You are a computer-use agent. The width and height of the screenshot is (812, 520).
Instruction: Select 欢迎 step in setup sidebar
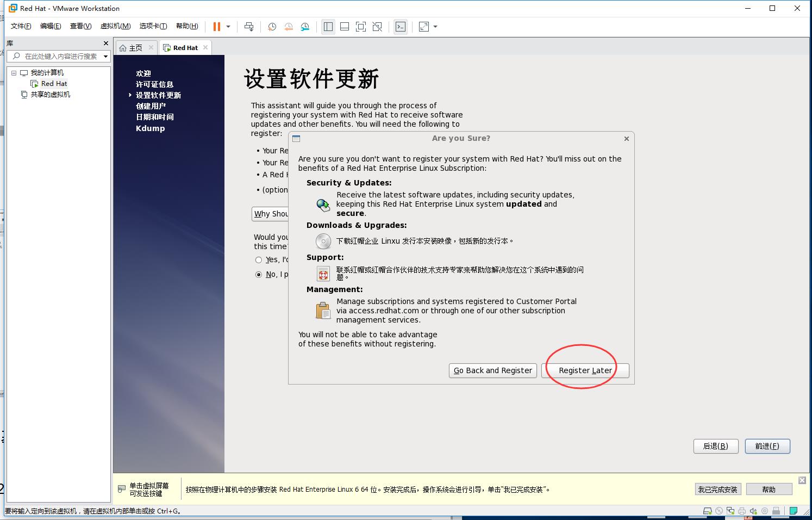[x=143, y=73]
